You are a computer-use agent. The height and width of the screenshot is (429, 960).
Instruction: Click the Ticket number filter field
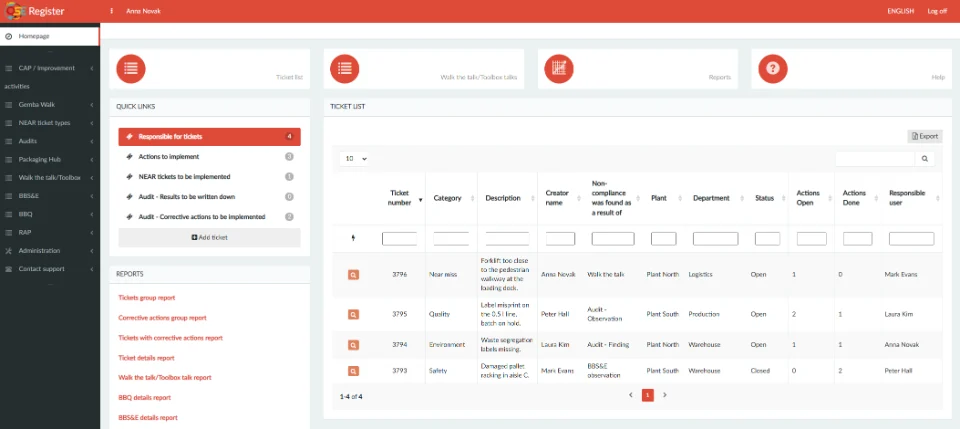(399, 239)
